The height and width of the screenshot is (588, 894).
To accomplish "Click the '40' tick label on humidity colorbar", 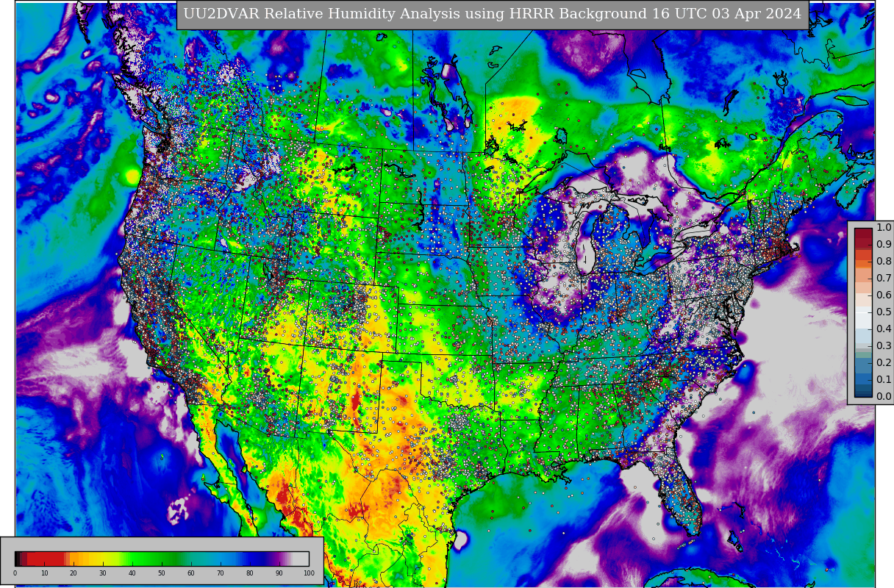I will click(x=132, y=573).
